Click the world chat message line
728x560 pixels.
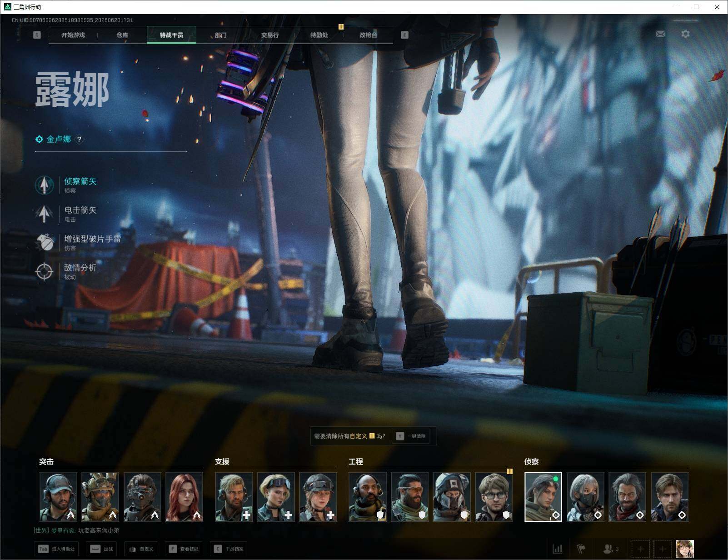[x=76, y=530]
